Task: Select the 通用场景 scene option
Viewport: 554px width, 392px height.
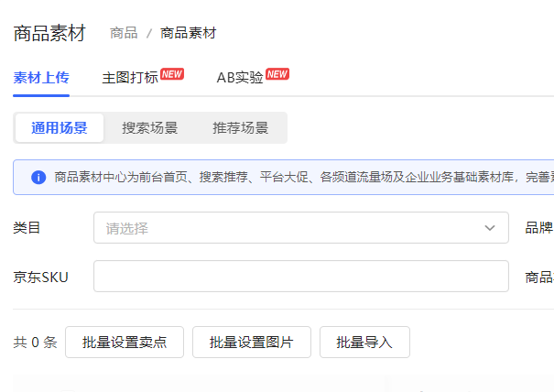Action: pyautogui.click(x=60, y=128)
